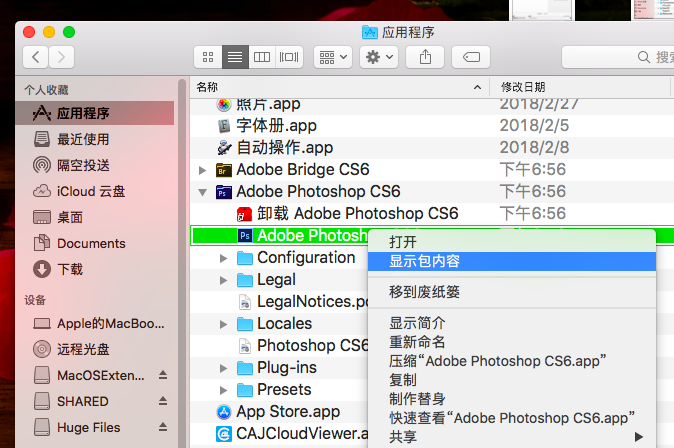Viewport: 674px width, 448px height.
Task: Choose 压缩 Adobe Photoshop CS6.app menu item
Action: coord(512,361)
